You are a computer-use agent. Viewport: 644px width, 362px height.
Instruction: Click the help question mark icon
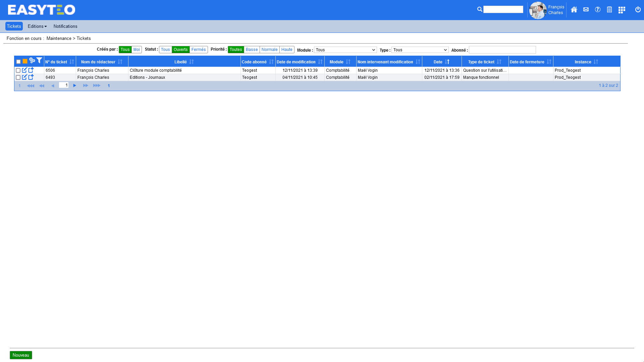click(598, 9)
